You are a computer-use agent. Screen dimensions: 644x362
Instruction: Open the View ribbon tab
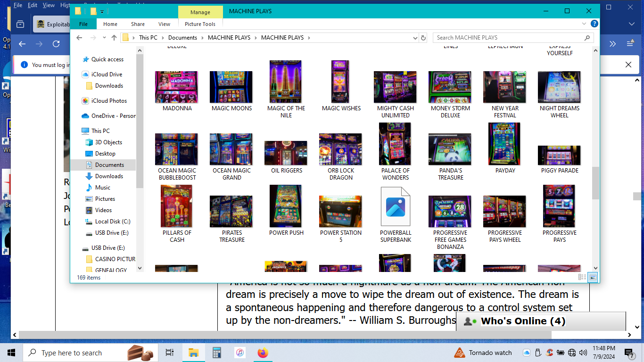[164, 24]
